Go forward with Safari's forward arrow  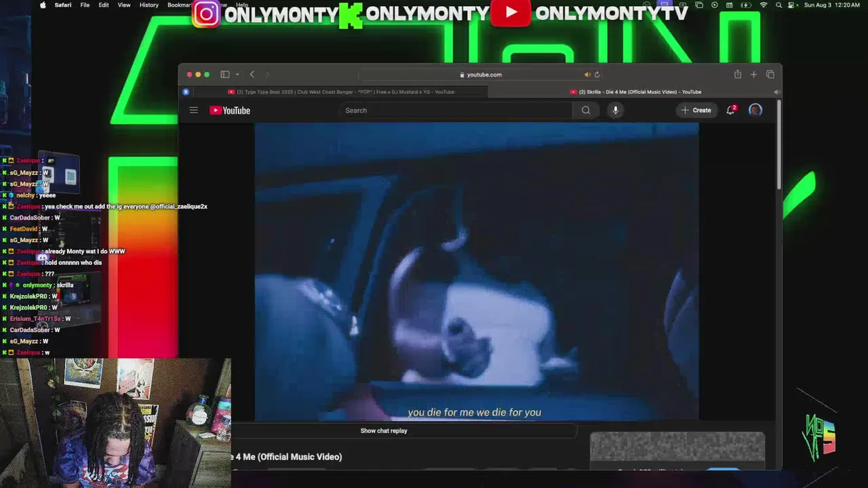pos(267,75)
